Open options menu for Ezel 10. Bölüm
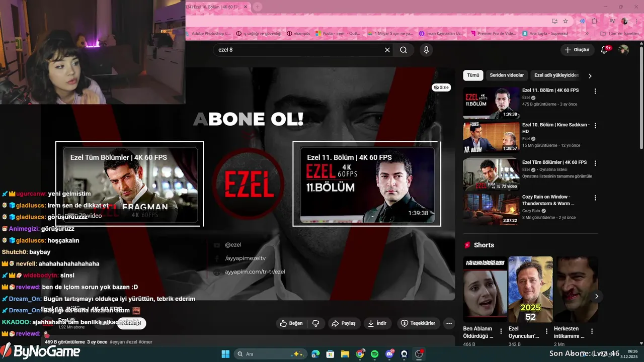 point(595,126)
